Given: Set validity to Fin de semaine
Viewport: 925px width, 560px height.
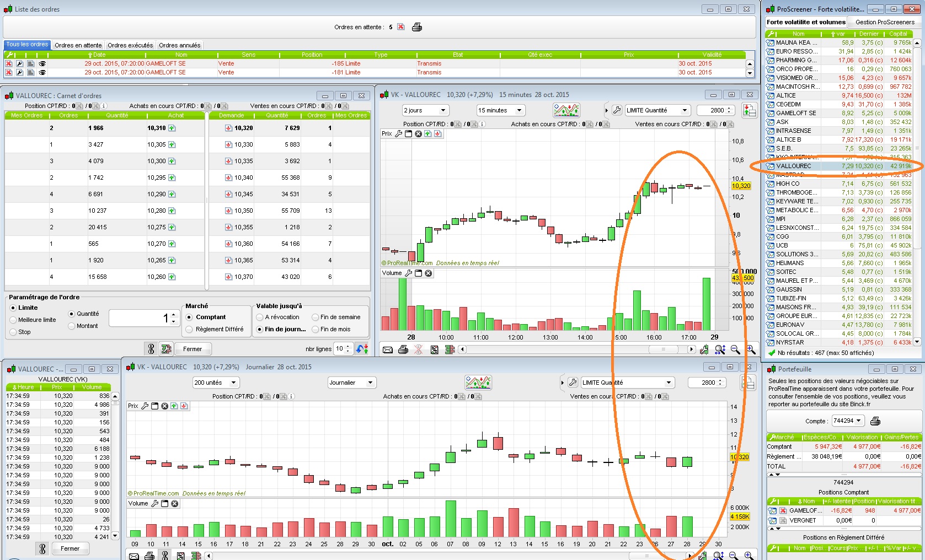Looking at the screenshot, I should coord(316,317).
